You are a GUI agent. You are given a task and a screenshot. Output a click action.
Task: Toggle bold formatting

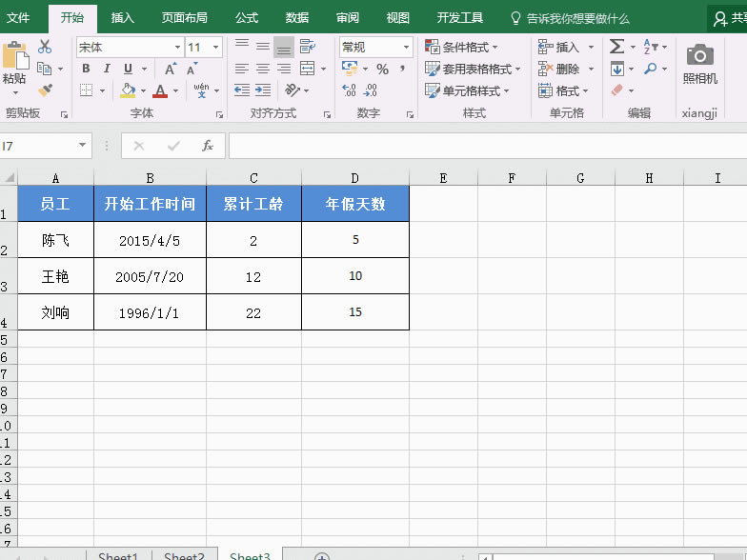click(86, 69)
